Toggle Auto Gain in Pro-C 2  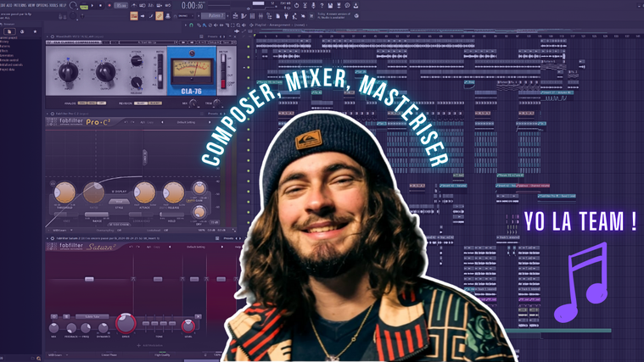[193, 201]
